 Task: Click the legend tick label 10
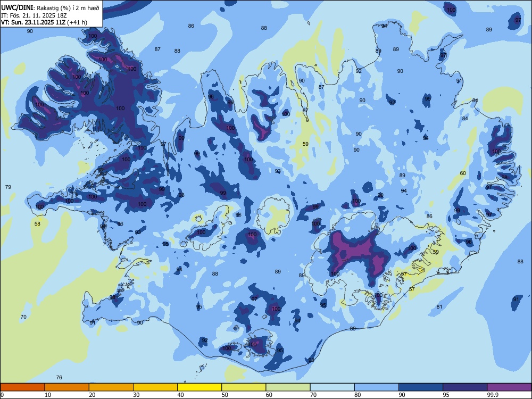(x=48, y=395)
